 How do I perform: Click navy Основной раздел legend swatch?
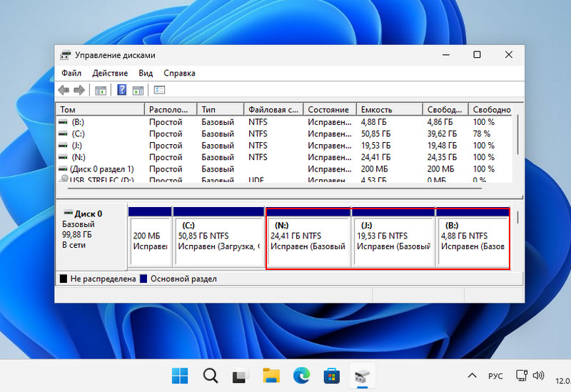pyautogui.click(x=143, y=278)
